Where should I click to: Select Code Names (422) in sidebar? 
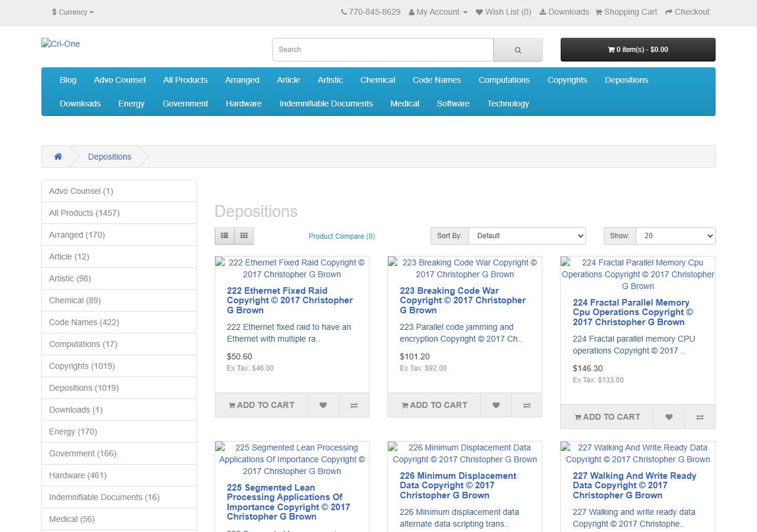point(119,322)
